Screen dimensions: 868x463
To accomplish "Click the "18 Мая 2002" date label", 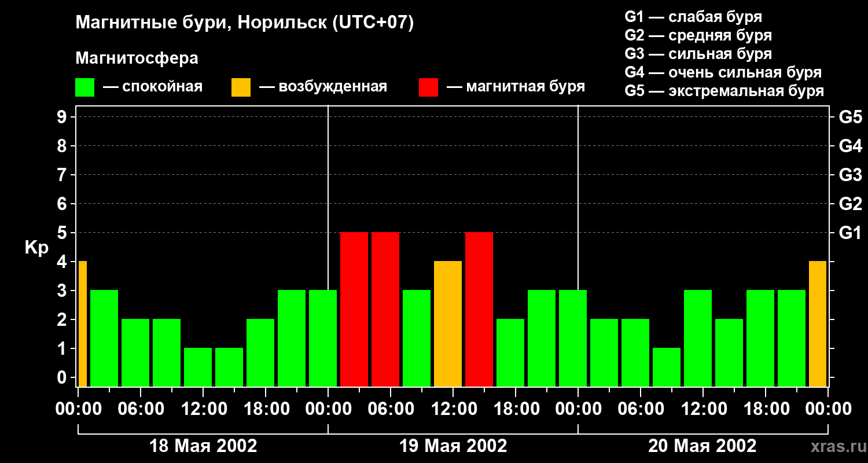I will tap(203, 446).
